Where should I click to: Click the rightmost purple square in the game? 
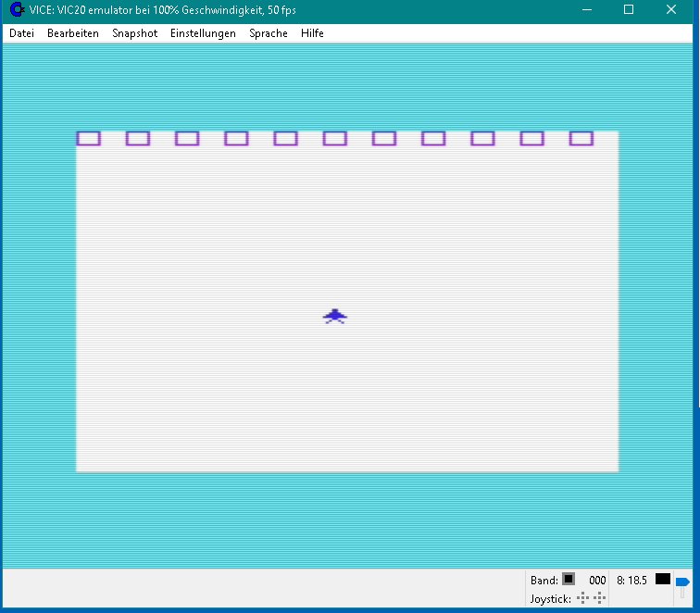click(581, 138)
